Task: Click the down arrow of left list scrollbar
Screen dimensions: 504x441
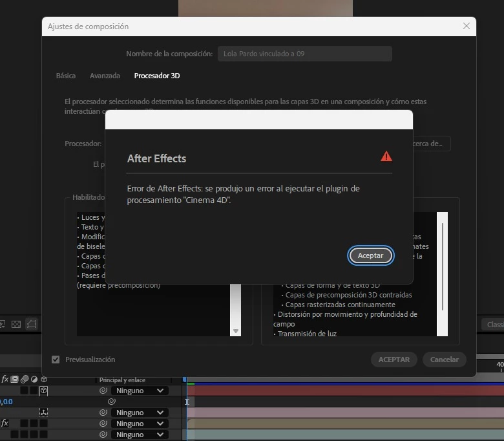Action: pos(236,331)
